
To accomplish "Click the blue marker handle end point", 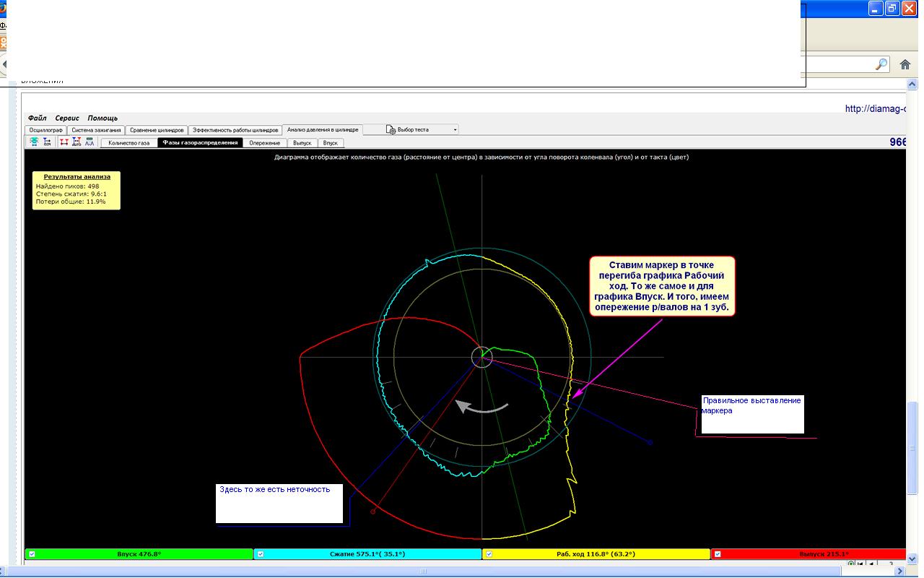I will point(650,442).
